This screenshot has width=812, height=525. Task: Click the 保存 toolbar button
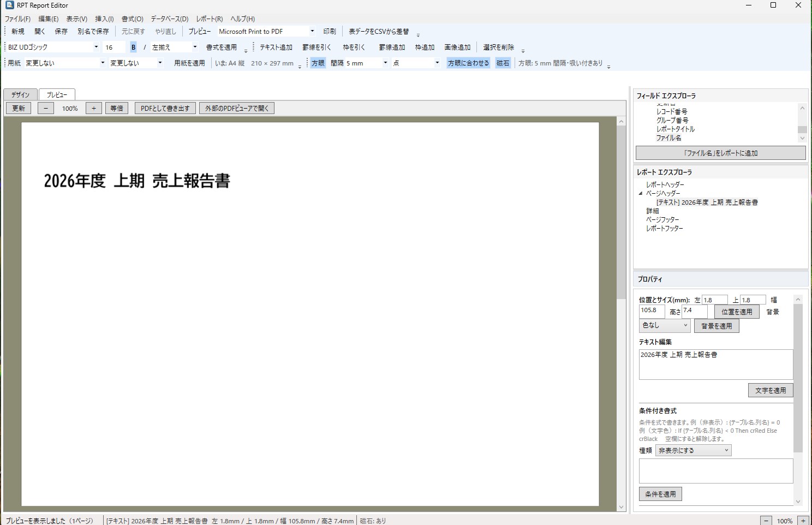click(x=61, y=32)
